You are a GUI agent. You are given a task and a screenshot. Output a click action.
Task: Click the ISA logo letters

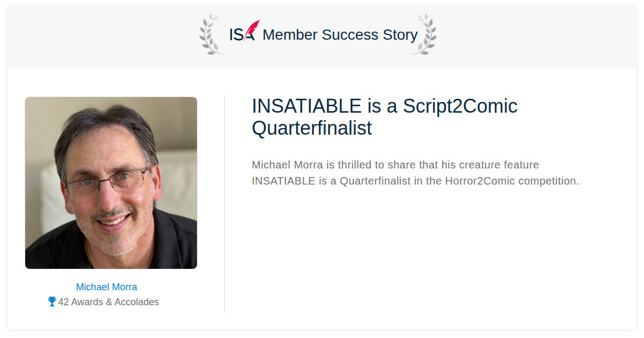pos(242,35)
